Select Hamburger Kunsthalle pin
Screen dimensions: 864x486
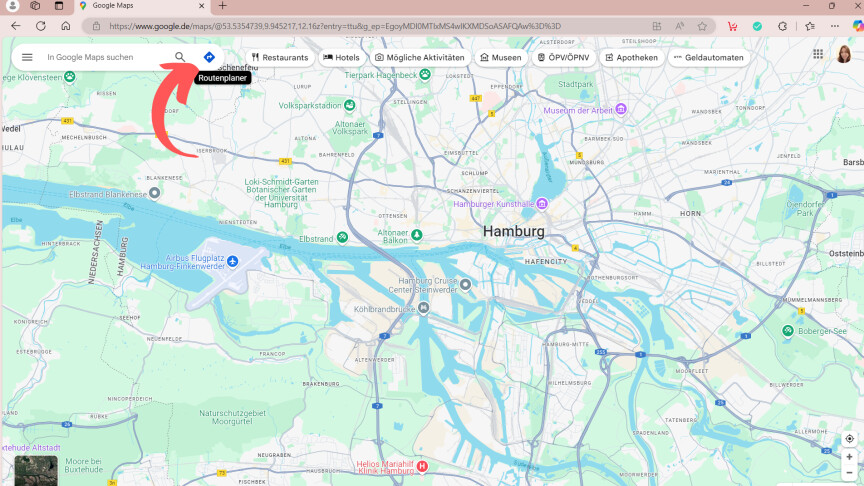tap(542, 204)
